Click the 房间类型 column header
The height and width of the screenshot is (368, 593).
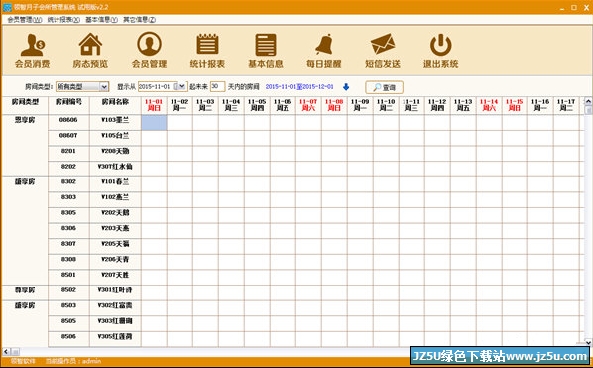click(x=25, y=106)
